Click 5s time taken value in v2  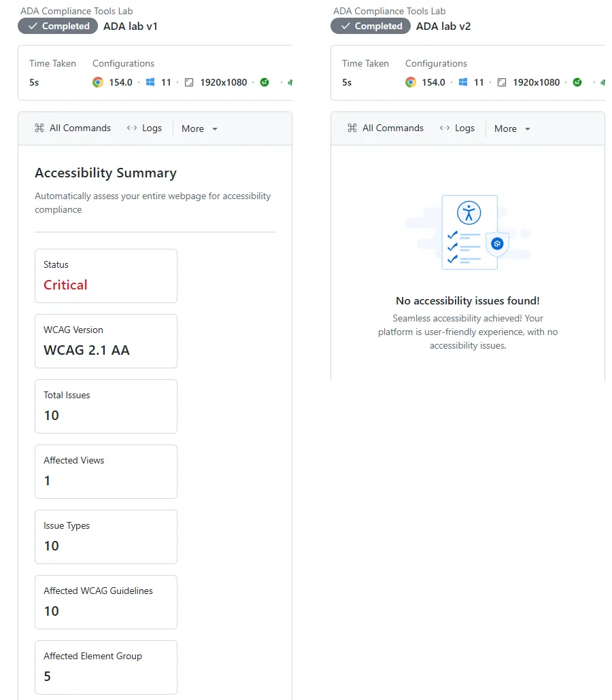[x=347, y=83]
